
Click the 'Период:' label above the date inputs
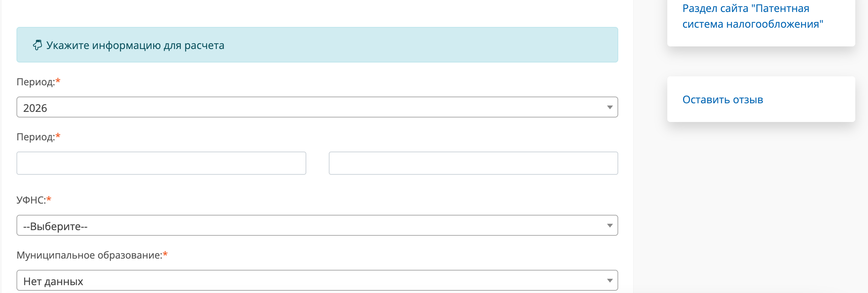(36, 137)
